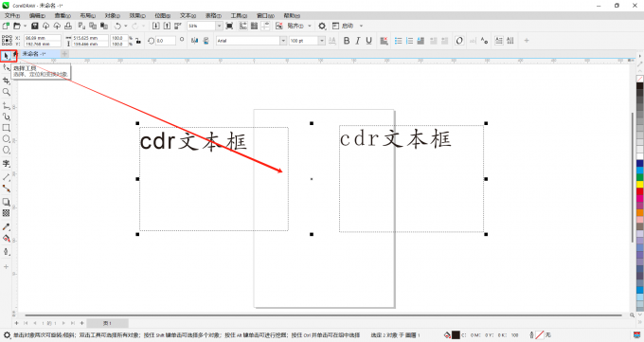The image size is (644, 342).
Task: Pick the Parallel Dimension tool
Action: pyautogui.click(x=7, y=177)
